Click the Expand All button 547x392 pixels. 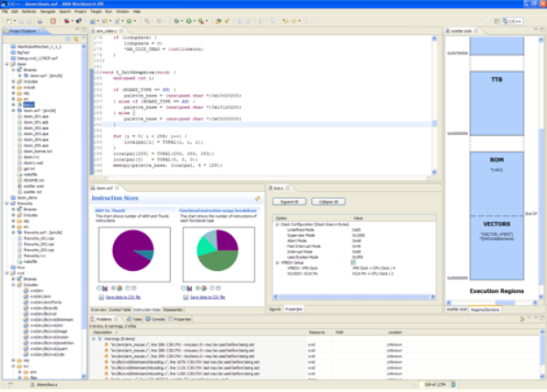pyautogui.click(x=289, y=202)
